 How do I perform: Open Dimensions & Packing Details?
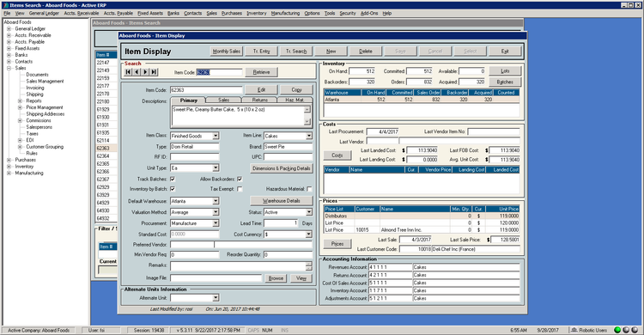[282, 168]
